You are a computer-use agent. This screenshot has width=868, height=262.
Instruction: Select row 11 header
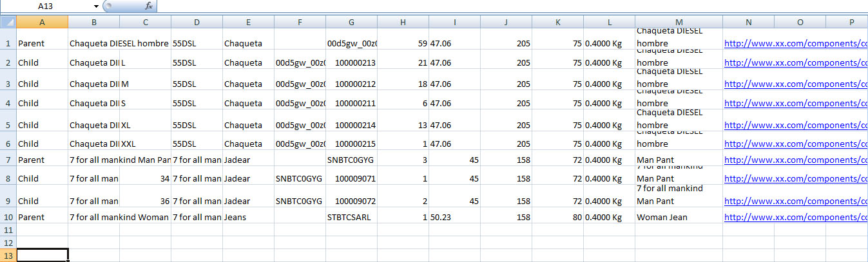[8, 230]
